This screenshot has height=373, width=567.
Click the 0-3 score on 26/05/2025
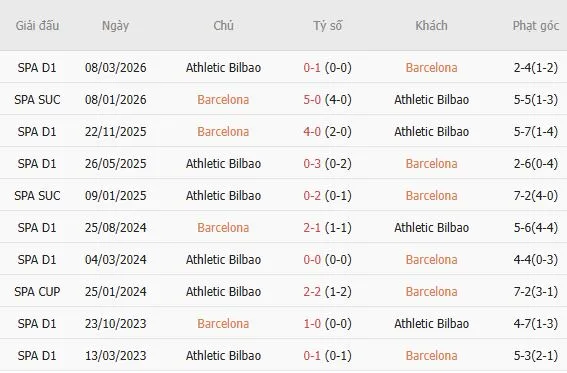312,163
